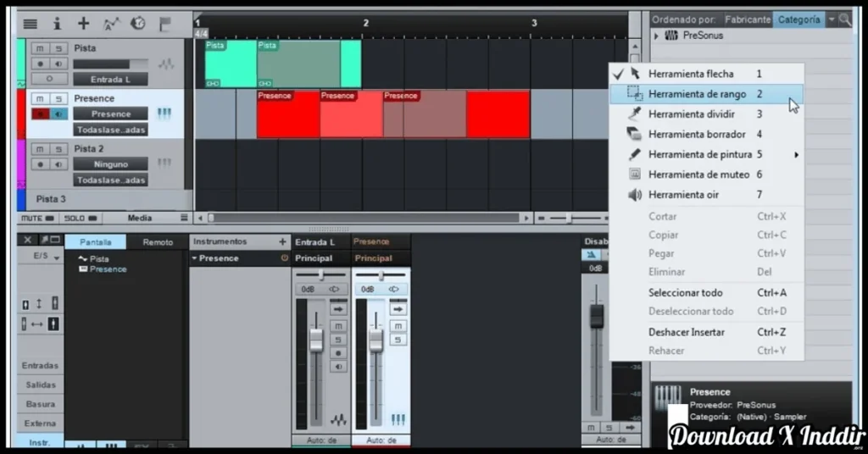The image size is (868, 454).
Task: Toggle the Pista track mono/stereo channel button
Action: (x=49, y=79)
